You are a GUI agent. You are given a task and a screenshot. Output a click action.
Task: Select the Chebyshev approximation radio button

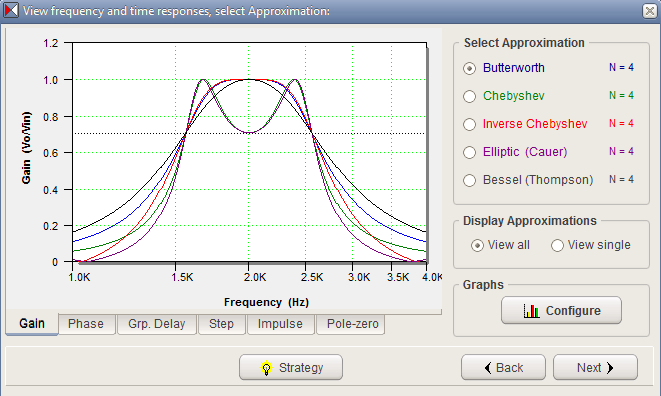tap(470, 96)
